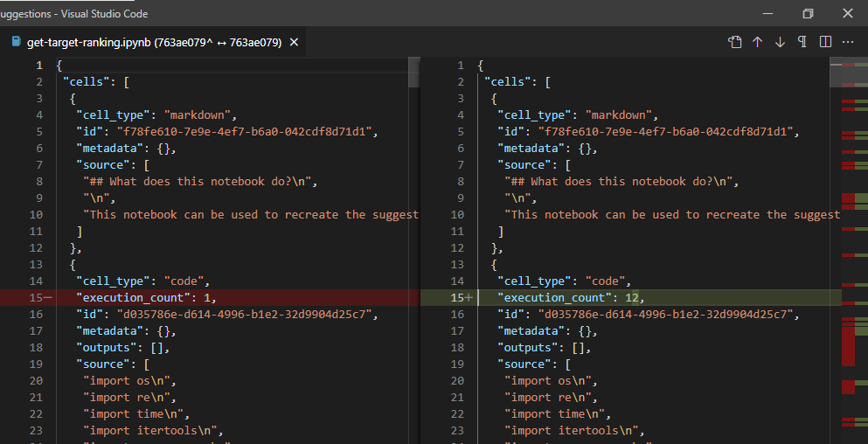The image size is (868, 444).
Task: Click the minus marker beside left line 15
Action: coord(48,298)
